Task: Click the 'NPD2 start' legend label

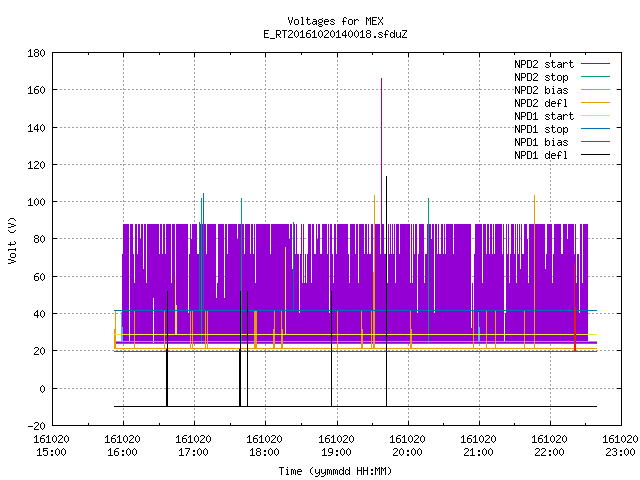Action: (x=544, y=64)
